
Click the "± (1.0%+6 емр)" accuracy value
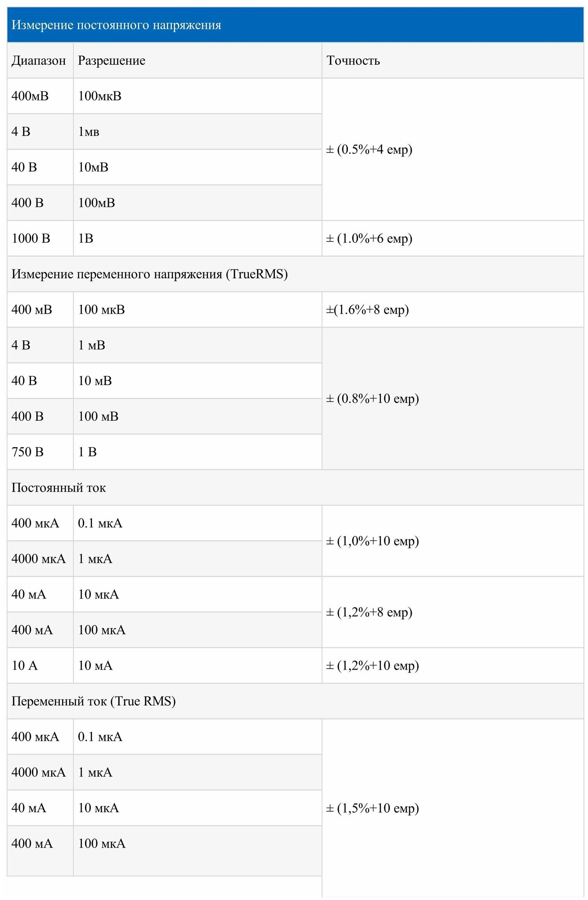coord(369,238)
